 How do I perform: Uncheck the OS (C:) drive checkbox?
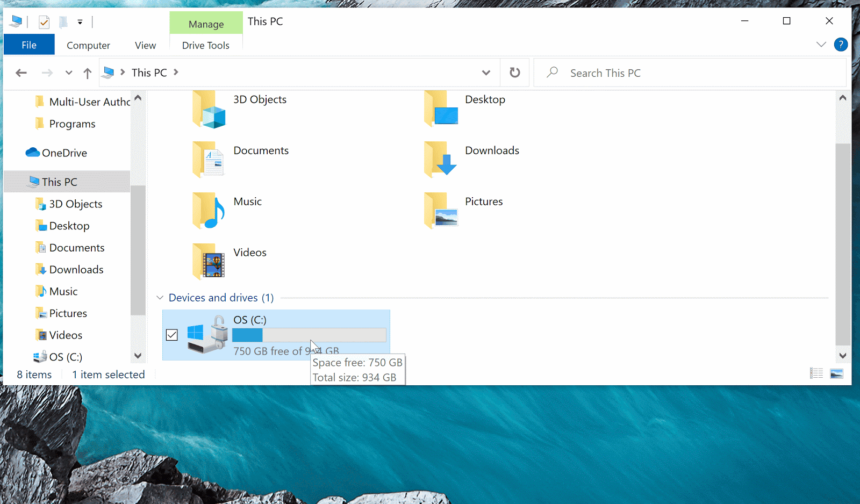(172, 335)
